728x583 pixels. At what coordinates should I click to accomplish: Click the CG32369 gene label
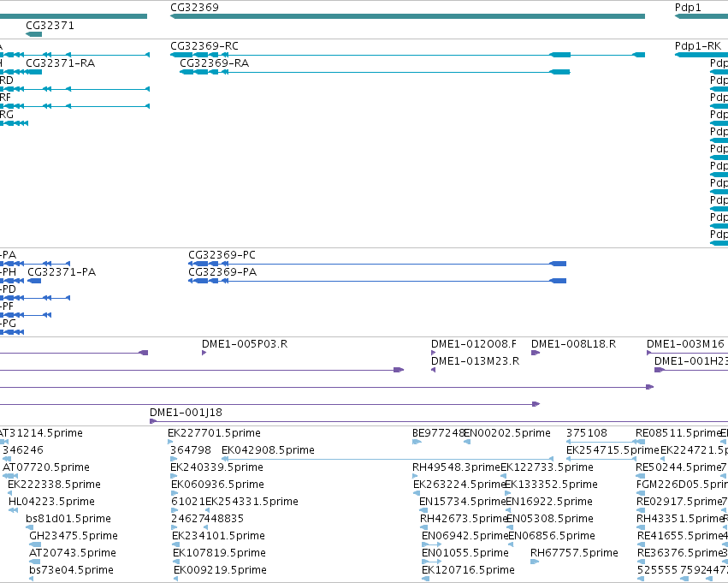tap(194, 8)
